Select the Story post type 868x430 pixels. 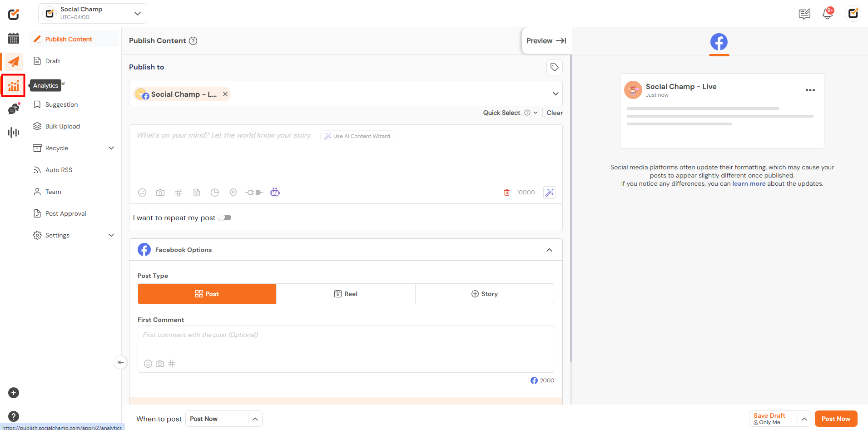[x=485, y=294]
